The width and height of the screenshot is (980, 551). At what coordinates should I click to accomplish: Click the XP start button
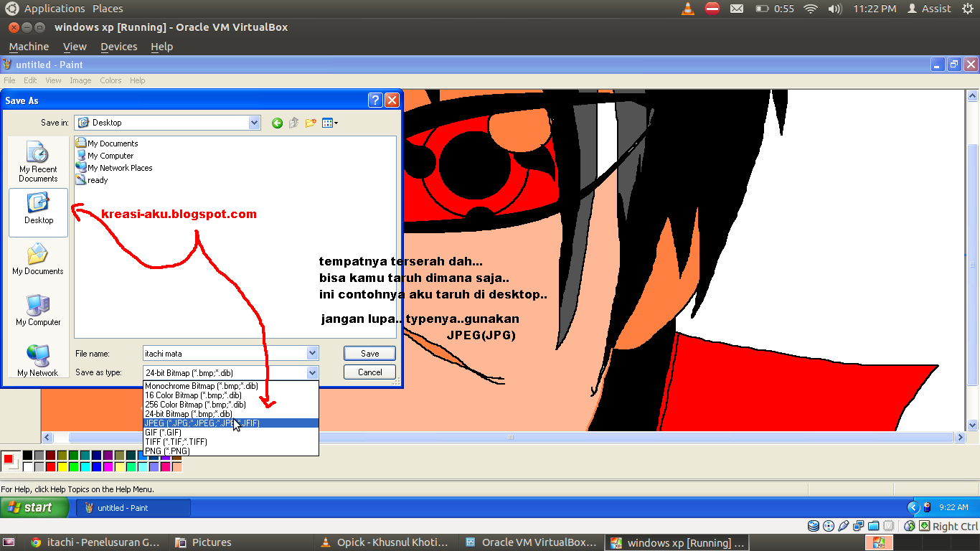click(x=34, y=507)
